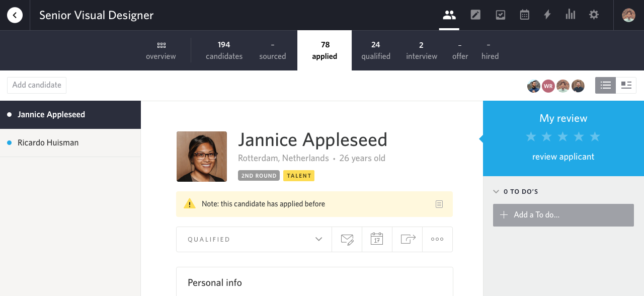Rate the candidate five stars
This screenshot has height=296, width=644.
[x=595, y=136]
